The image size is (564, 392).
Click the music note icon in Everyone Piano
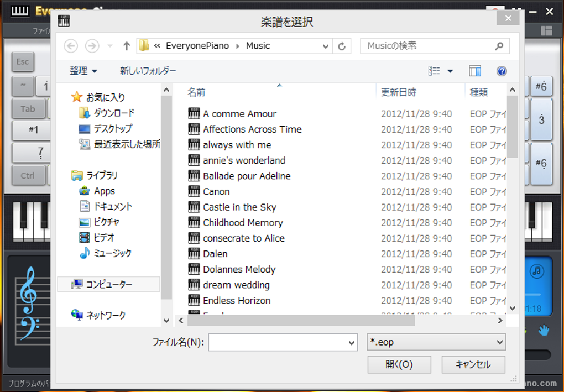tap(537, 271)
